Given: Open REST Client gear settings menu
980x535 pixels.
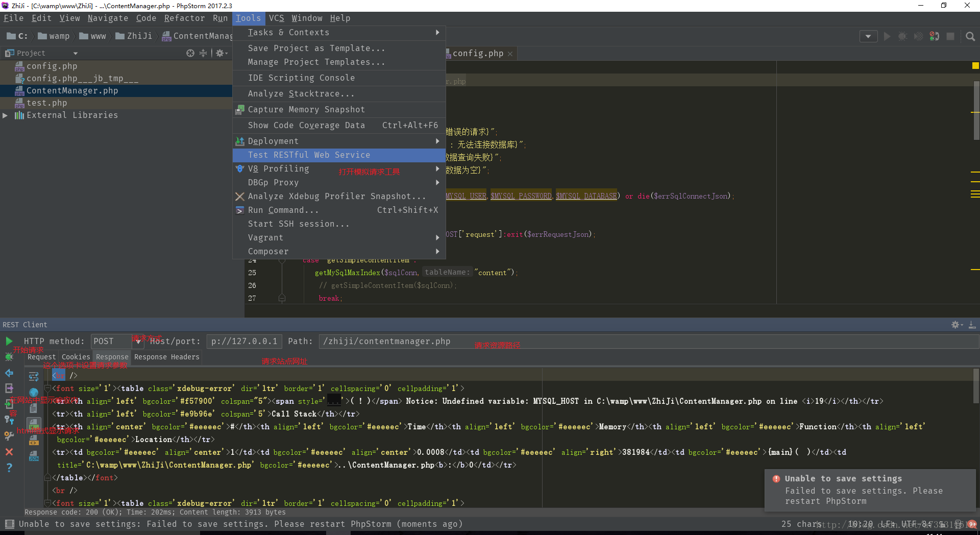Looking at the screenshot, I should pyautogui.click(x=957, y=325).
